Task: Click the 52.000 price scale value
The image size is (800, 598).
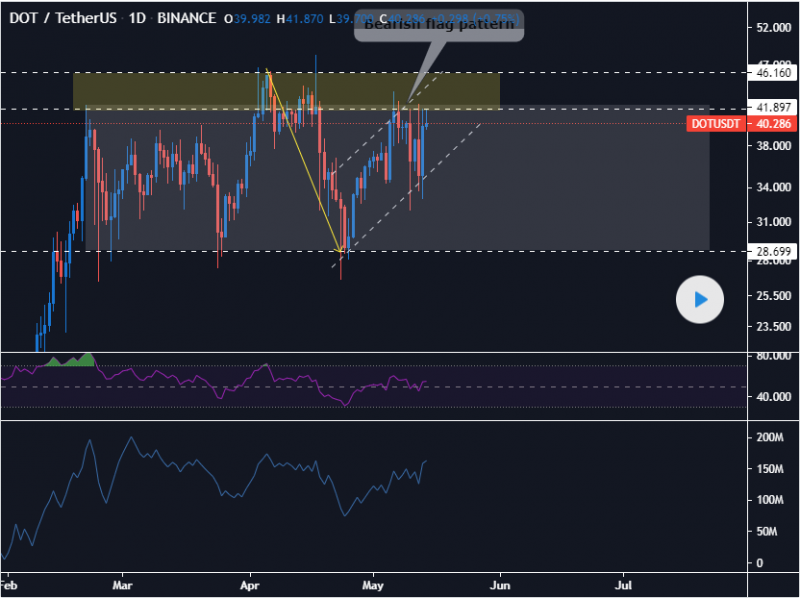Action: [x=775, y=28]
